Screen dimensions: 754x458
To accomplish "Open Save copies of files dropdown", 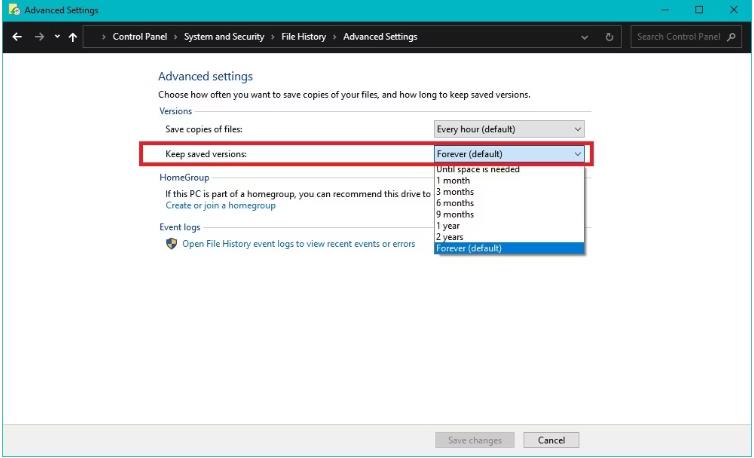I will (509, 129).
